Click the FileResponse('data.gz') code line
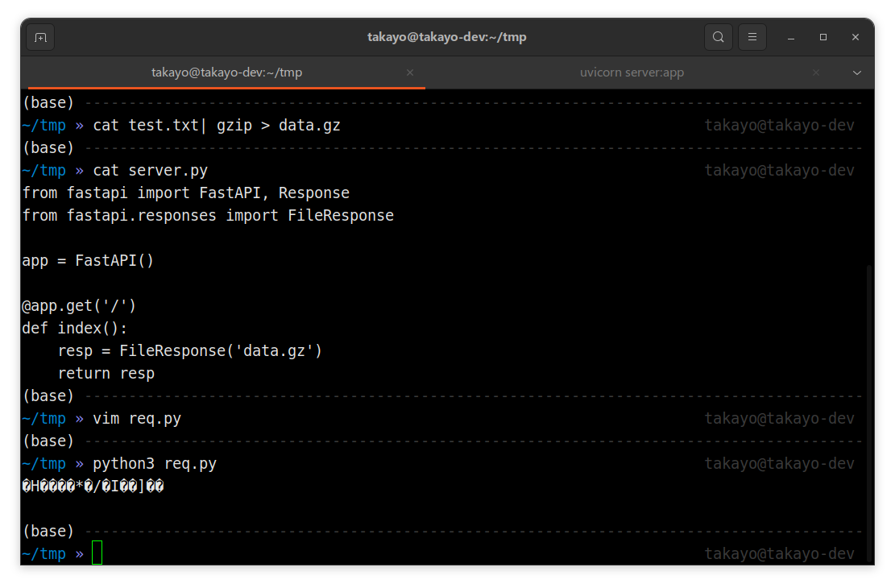The width and height of the screenshot is (895, 588). tap(190, 351)
